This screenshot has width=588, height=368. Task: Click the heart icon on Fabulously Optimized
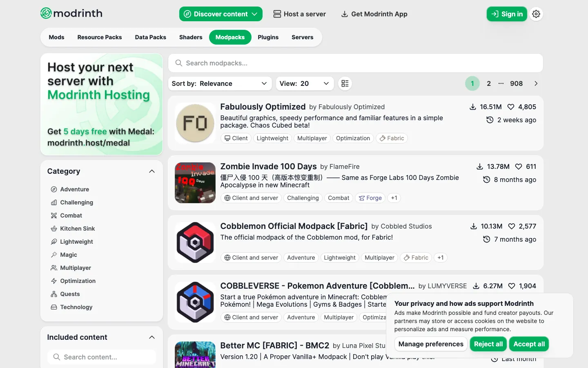coord(511,107)
